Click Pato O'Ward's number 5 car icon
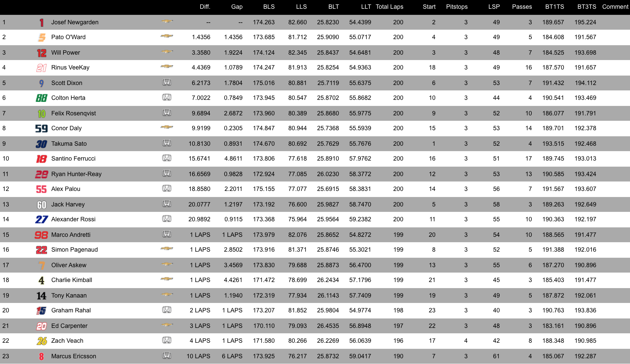 point(42,37)
